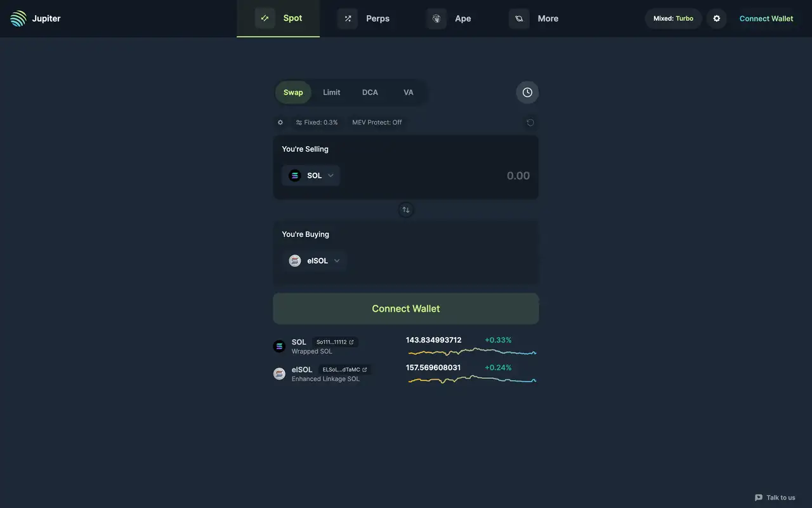Click the elSOL token logo in price list
Screen dimensions: 812x508
pos(279,373)
